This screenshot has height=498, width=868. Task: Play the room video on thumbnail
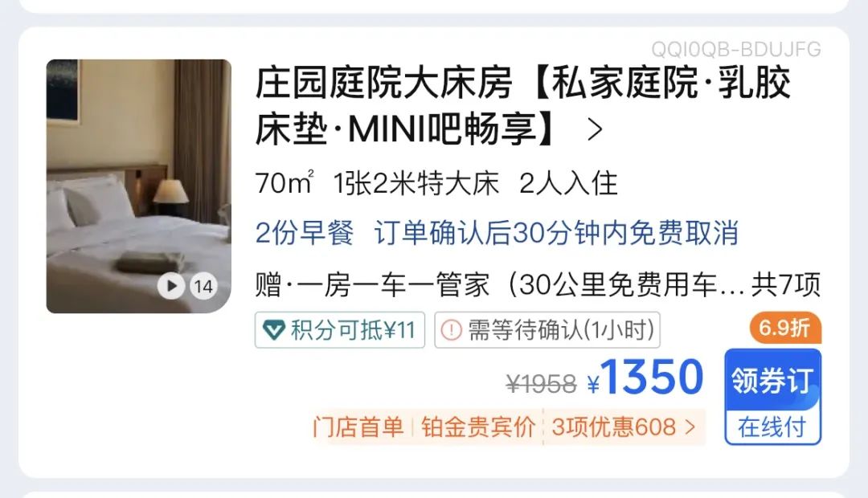point(171,286)
